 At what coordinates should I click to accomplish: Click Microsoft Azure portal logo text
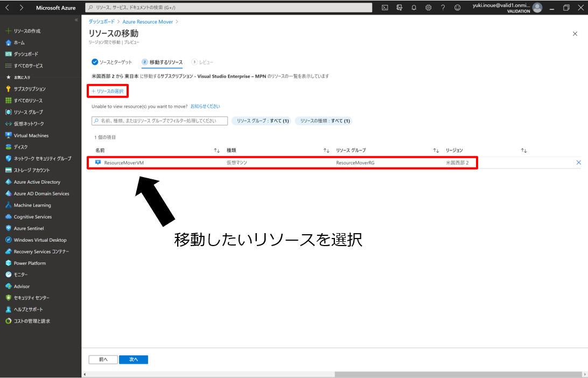pyautogui.click(x=56, y=8)
